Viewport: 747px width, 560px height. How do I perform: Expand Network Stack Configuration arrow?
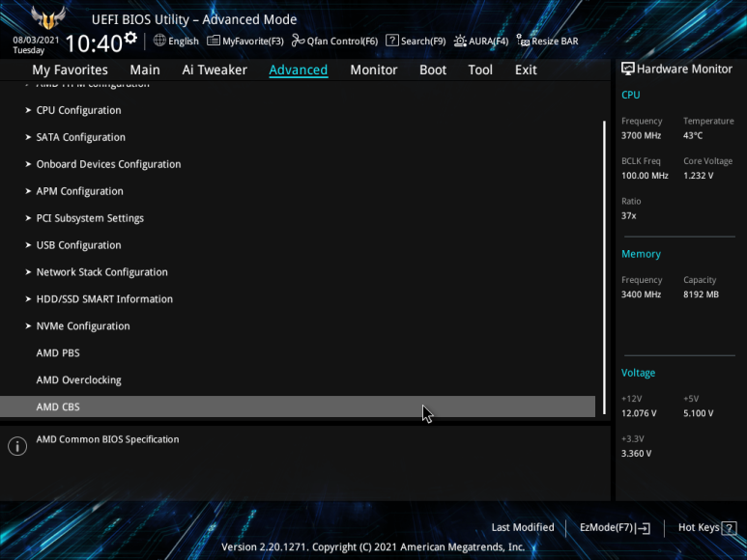(28, 272)
